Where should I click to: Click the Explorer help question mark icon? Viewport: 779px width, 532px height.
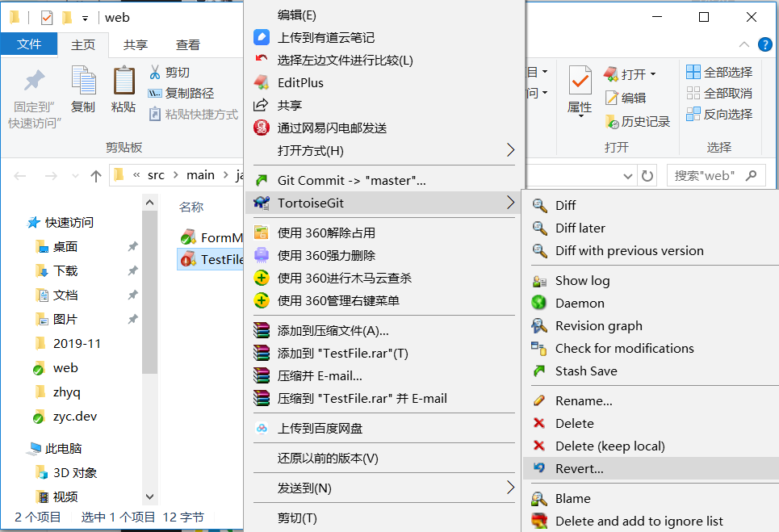[765, 44]
